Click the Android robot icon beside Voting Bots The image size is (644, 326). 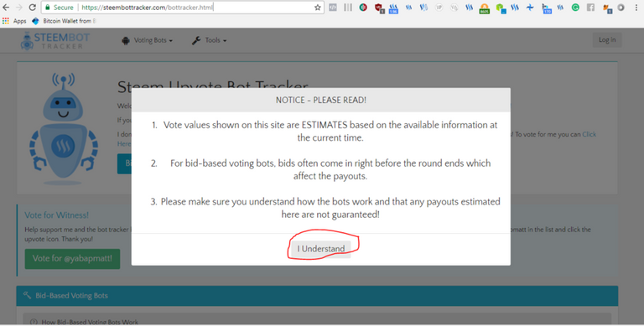[x=126, y=40]
